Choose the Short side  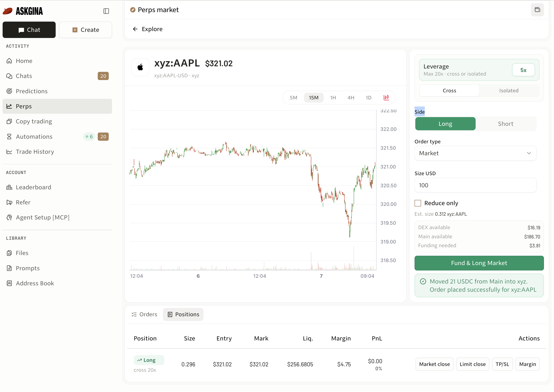(505, 124)
